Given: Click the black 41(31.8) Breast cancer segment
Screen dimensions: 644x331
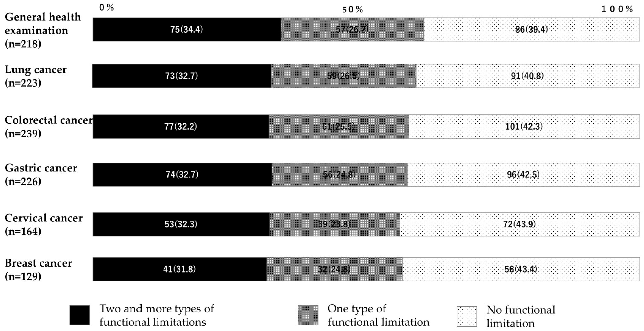Looking at the screenshot, I should (179, 269).
